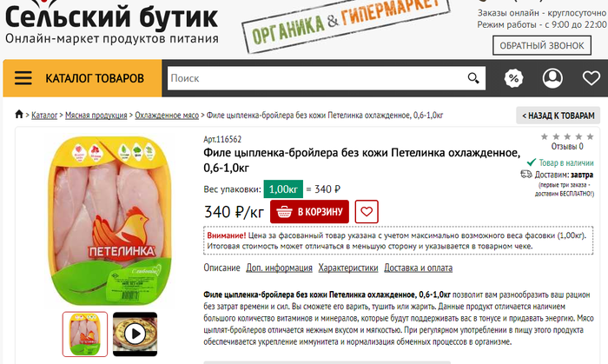Click into the Поиск search field

click(316, 78)
